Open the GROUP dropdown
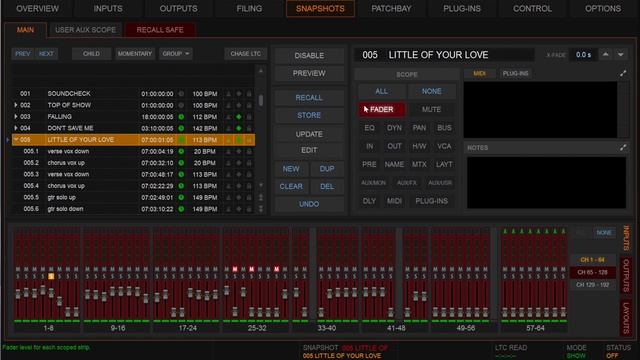640x360 pixels. pos(176,53)
